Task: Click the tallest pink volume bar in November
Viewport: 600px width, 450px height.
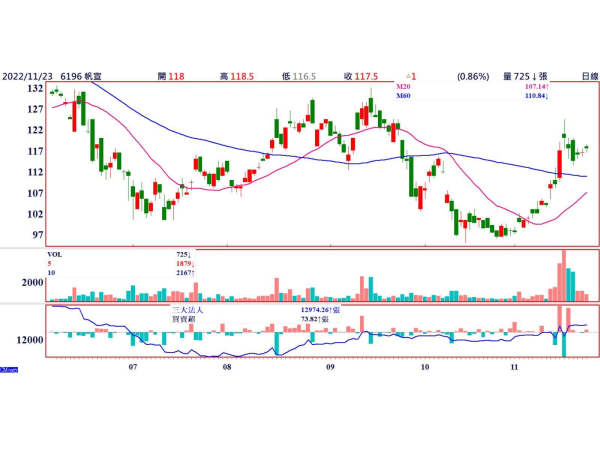Action: [x=564, y=276]
